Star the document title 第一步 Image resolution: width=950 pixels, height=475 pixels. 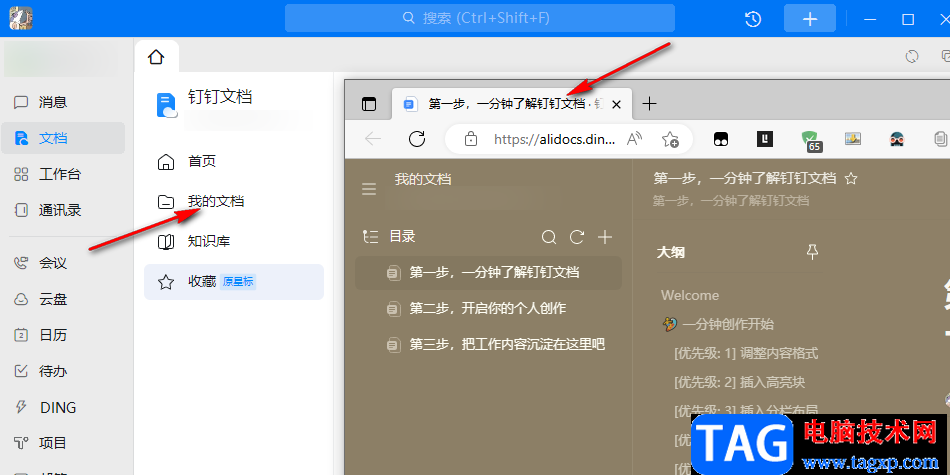click(x=851, y=179)
